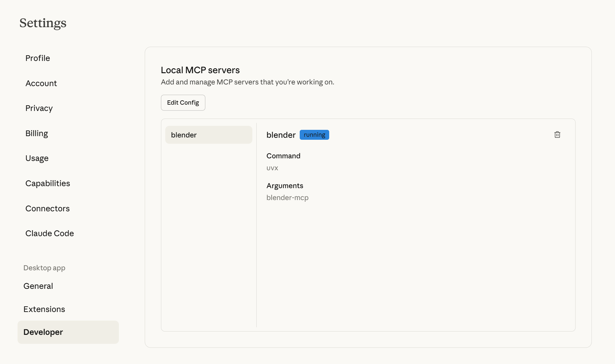
Task: Delete the blender server with trash icon
Action: pos(557,135)
